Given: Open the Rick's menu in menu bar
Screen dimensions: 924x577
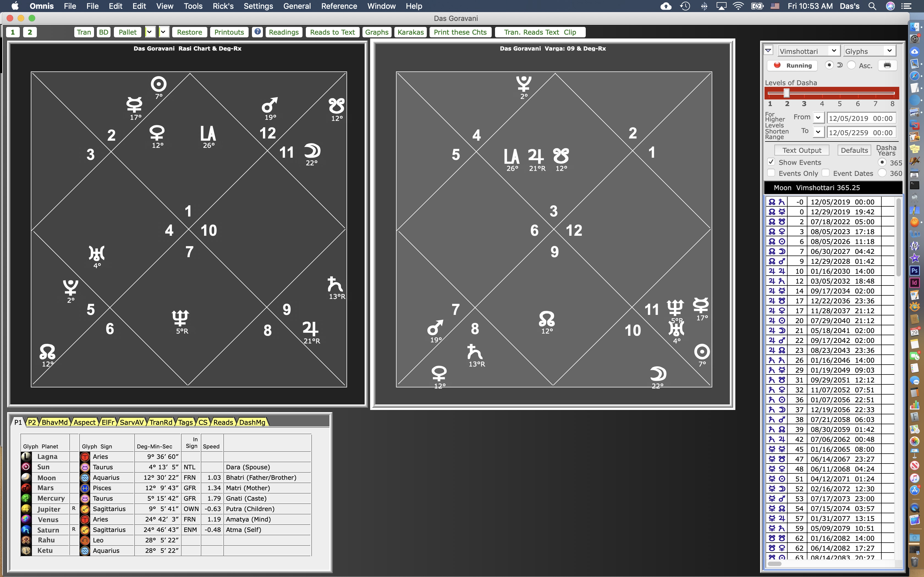Looking at the screenshot, I should coord(223,6).
